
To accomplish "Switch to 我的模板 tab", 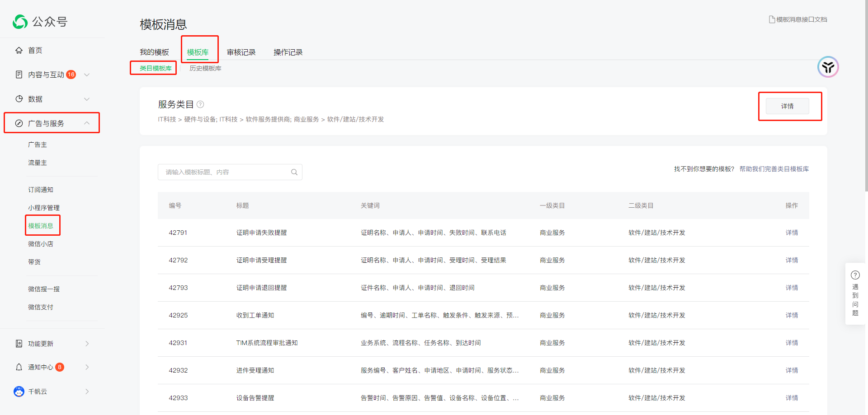I will pyautogui.click(x=154, y=52).
